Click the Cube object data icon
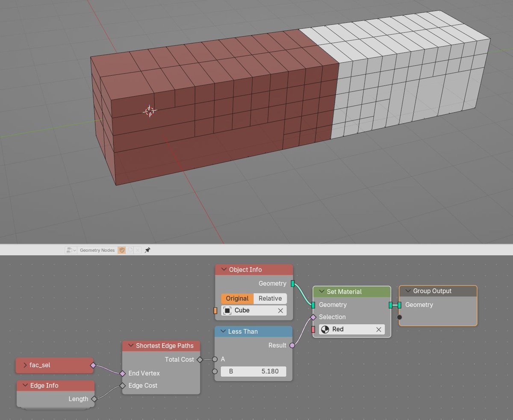 pyautogui.click(x=227, y=311)
